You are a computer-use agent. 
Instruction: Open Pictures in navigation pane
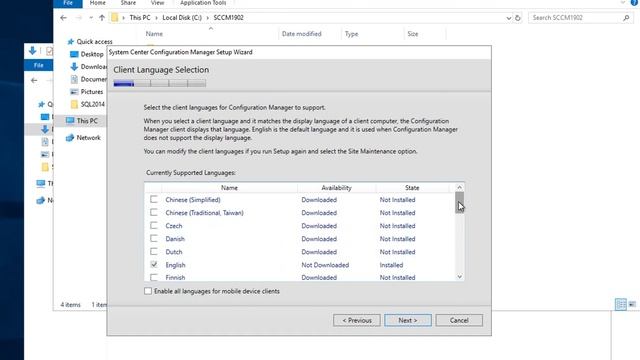tap(87, 92)
